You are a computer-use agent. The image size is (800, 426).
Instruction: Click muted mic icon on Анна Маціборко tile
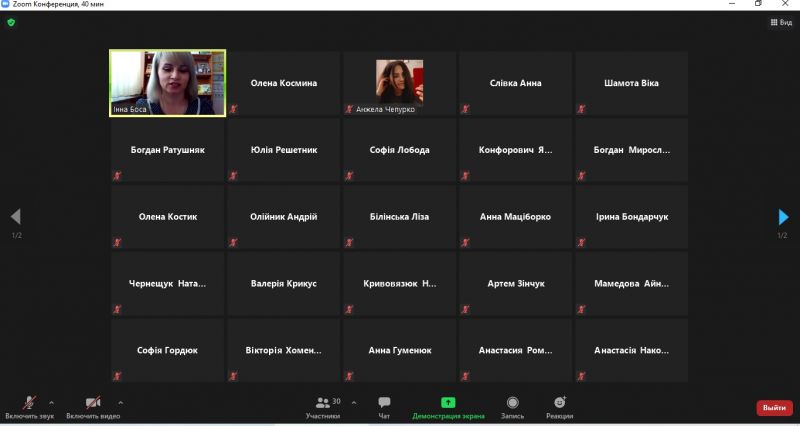[465, 242]
